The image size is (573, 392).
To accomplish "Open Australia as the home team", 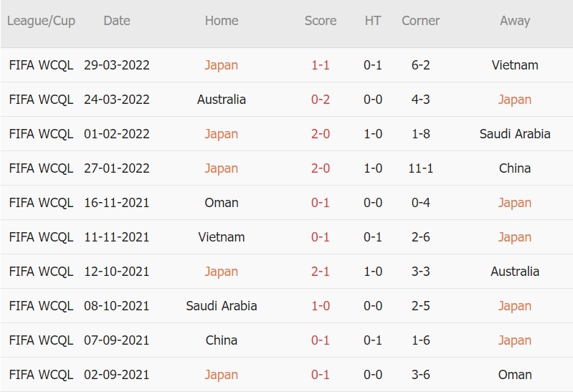I will pyautogui.click(x=222, y=100).
